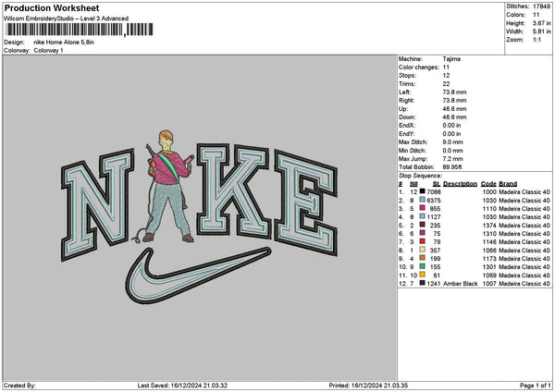Image resolution: width=555 pixels, height=392 pixels.
Task: Select the Min Stitch value '0.0 mm'
Action: click(452, 151)
